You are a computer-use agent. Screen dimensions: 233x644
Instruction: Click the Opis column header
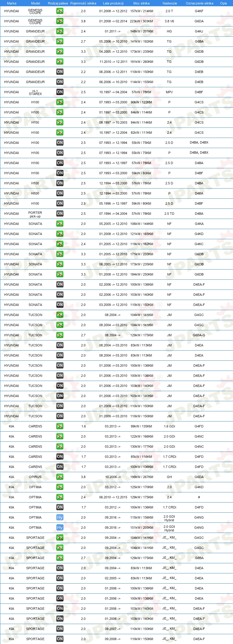click(223, 3)
